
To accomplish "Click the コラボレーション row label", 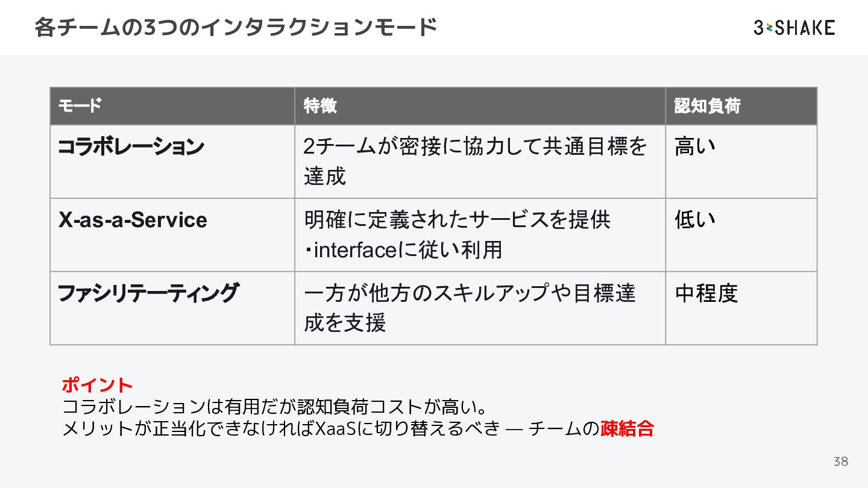I will click(x=131, y=146).
